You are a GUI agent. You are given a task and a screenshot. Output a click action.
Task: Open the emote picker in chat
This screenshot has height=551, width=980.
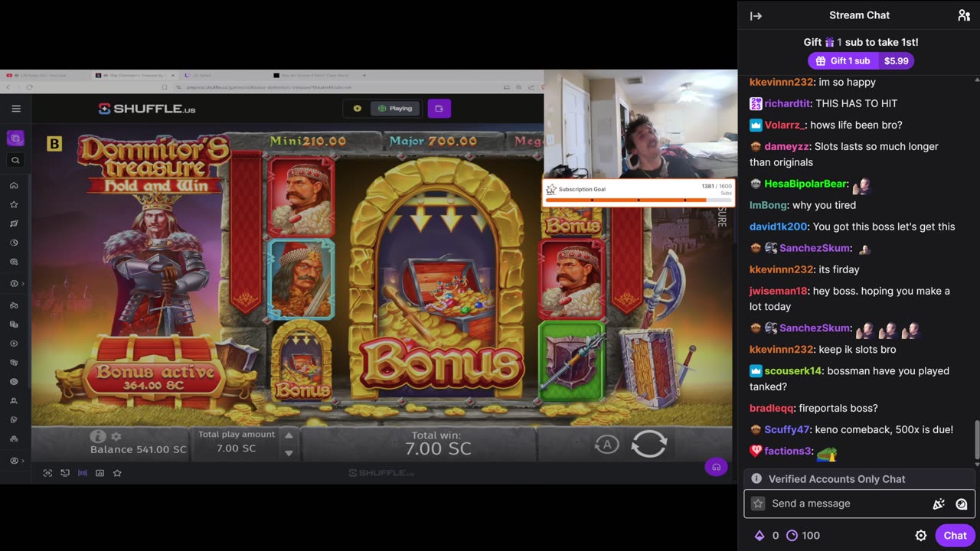coord(962,504)
